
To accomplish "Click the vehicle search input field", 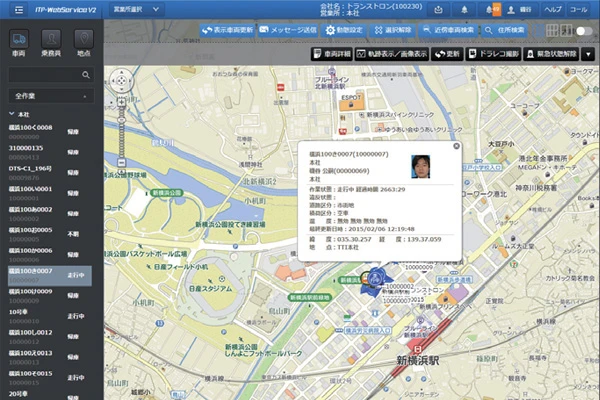I will click(x=45, y=74).
